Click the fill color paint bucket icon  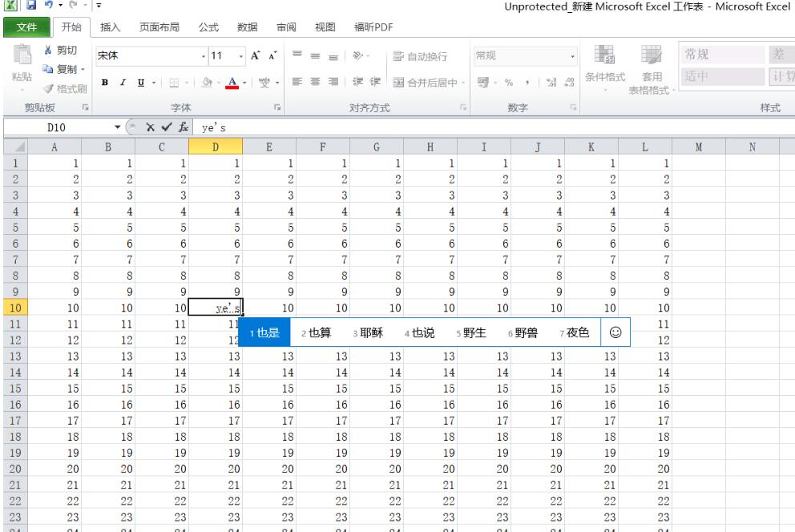pos(206,82)
